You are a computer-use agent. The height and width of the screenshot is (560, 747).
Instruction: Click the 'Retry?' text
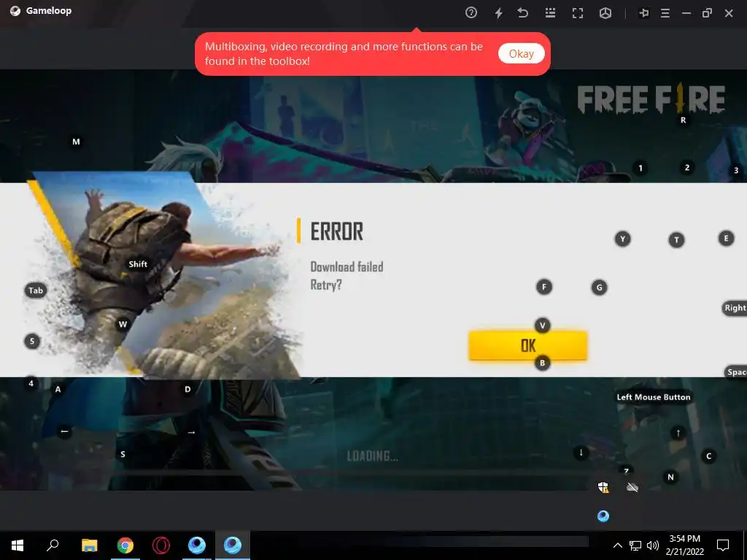coord(326,285)
